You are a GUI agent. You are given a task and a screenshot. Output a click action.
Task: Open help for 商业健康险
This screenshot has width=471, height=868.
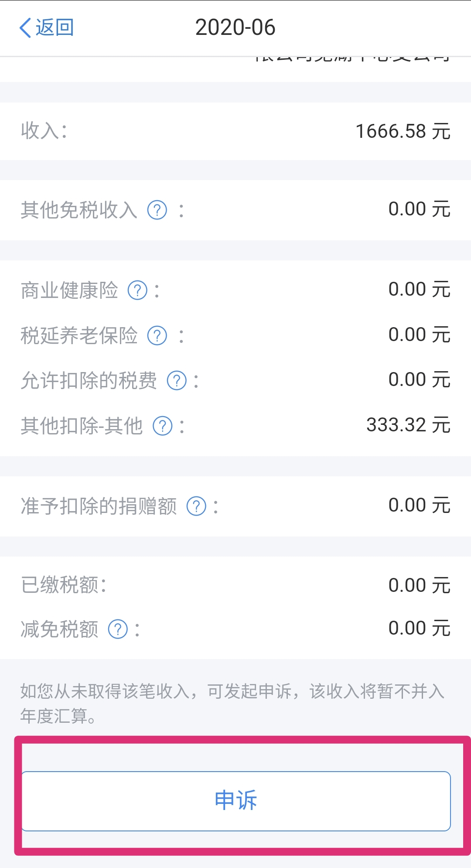point(137,290)
